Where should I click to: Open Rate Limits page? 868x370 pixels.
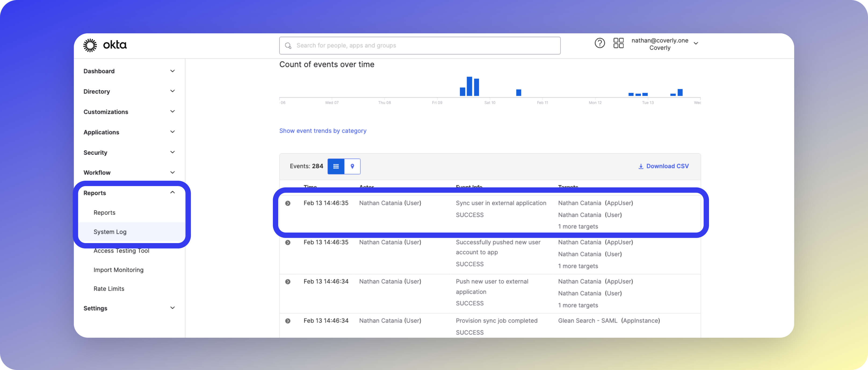[x=109, y=289]
